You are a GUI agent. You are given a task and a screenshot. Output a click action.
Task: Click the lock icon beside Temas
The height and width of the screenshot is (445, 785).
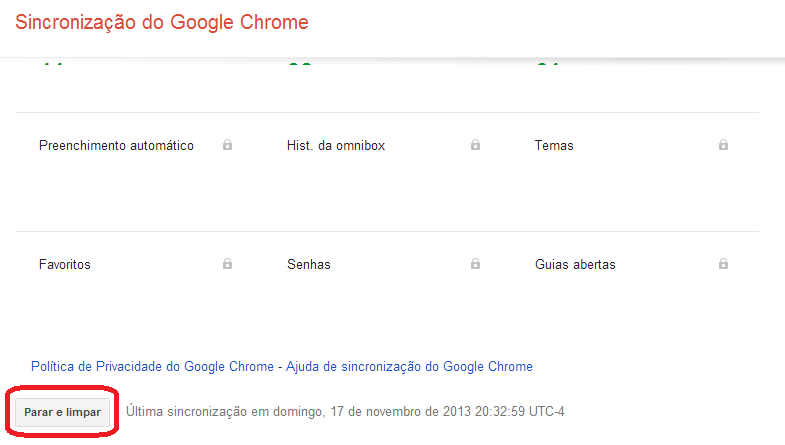tap(723, 145)
